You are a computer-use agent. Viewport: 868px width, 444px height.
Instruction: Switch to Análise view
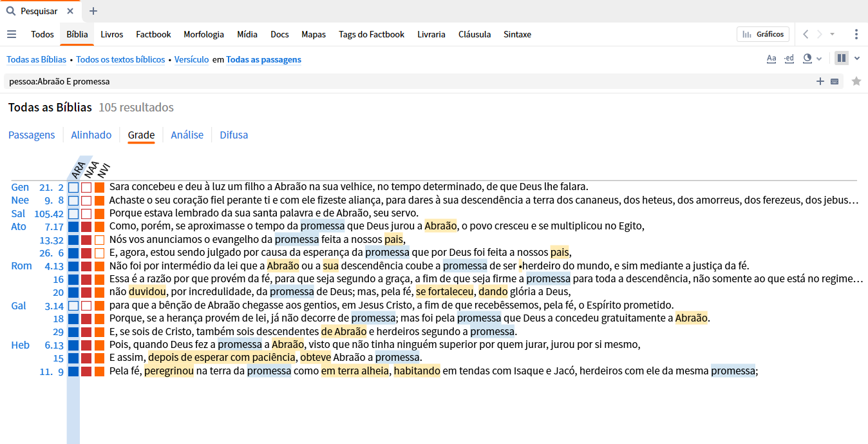pyautogui.click(x=187, y=135)
